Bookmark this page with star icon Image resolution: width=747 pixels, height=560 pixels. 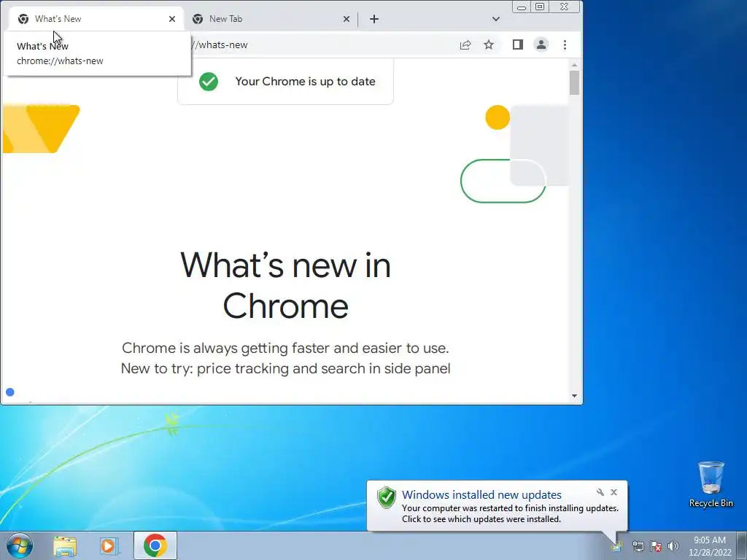[x=489, y=44]
